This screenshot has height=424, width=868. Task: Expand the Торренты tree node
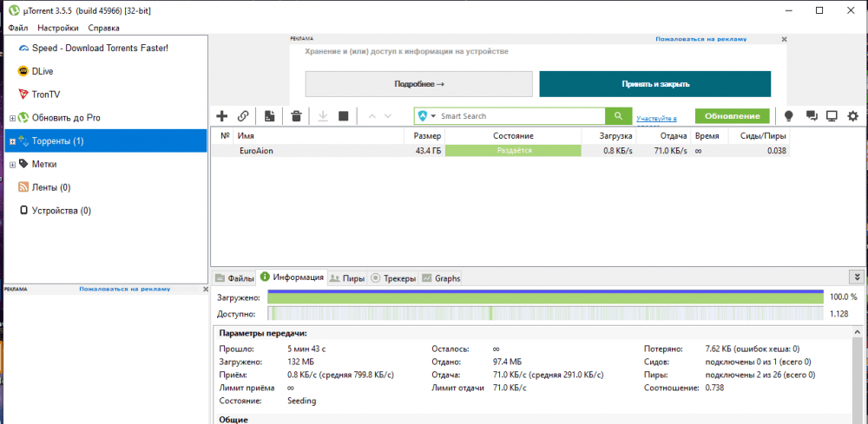click(x=12, y=141)
